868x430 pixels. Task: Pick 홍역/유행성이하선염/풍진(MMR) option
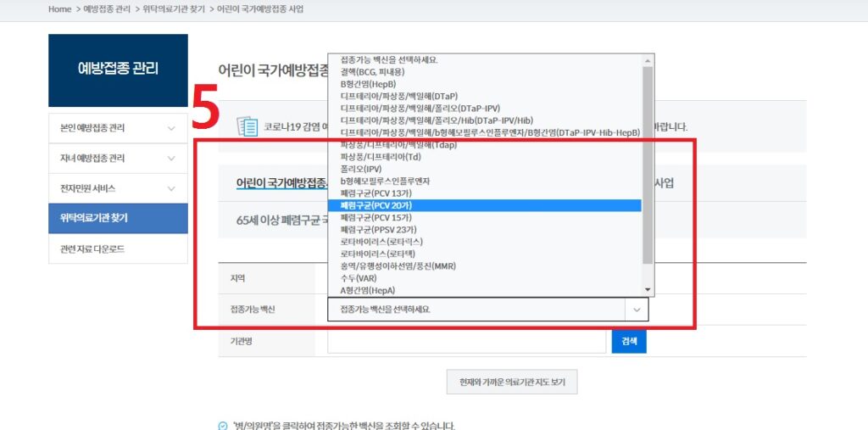[x=484, y=266]
